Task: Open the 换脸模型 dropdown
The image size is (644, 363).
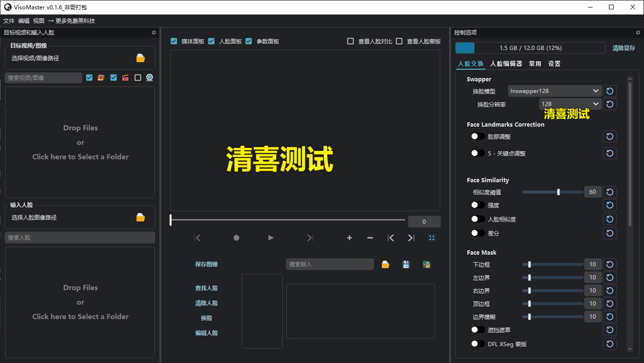Action: click(554, 91)
